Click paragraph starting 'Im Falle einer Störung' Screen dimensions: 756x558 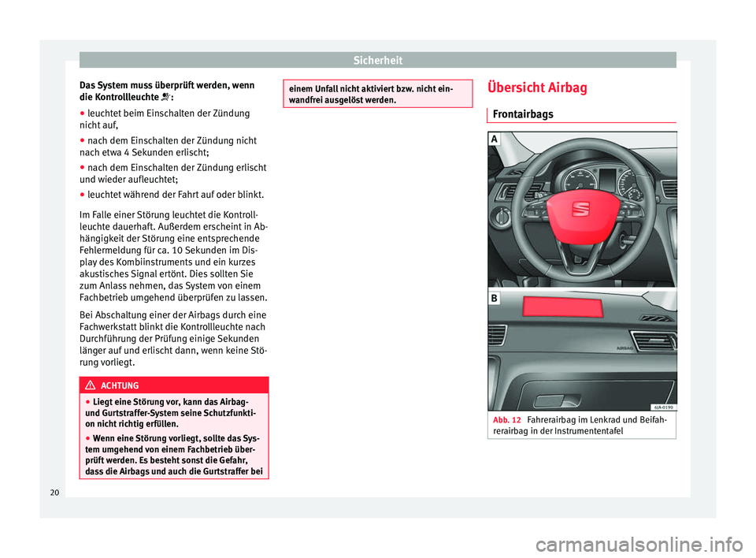point(174,256)
